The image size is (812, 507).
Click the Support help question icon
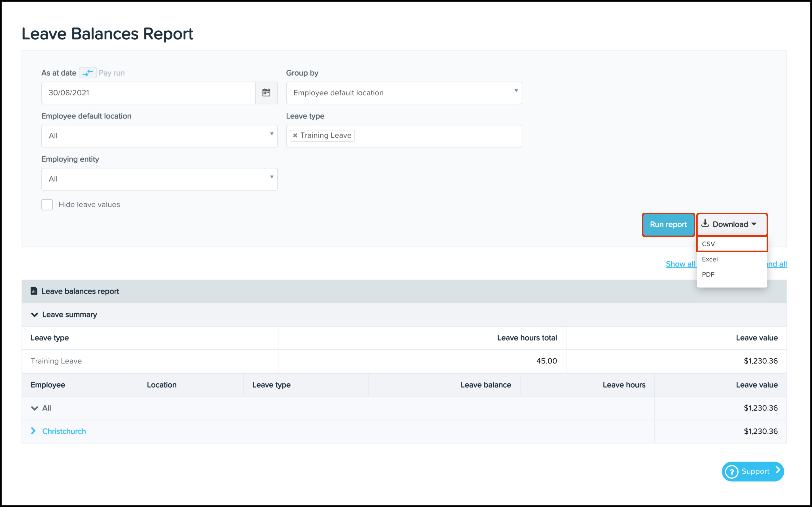tap(731, 472)
